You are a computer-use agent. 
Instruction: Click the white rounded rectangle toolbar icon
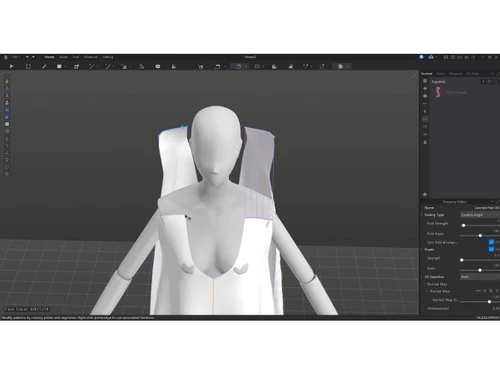(x=158, y=66)
